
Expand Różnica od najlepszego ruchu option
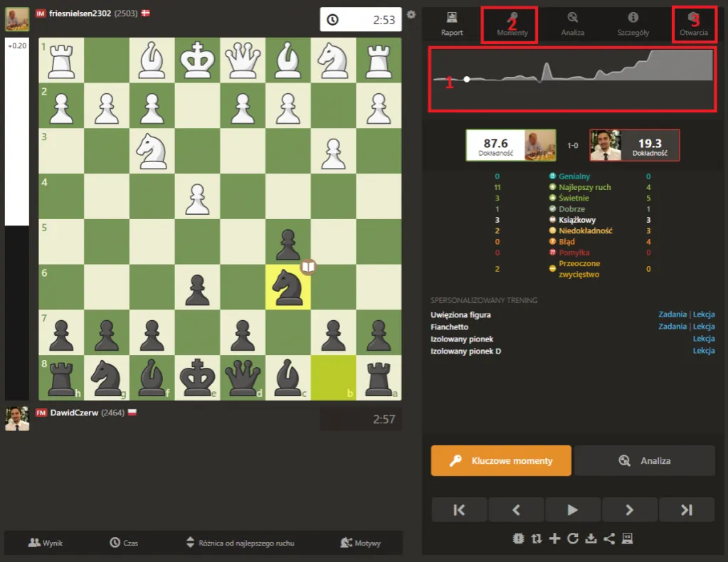coord(239,543)
